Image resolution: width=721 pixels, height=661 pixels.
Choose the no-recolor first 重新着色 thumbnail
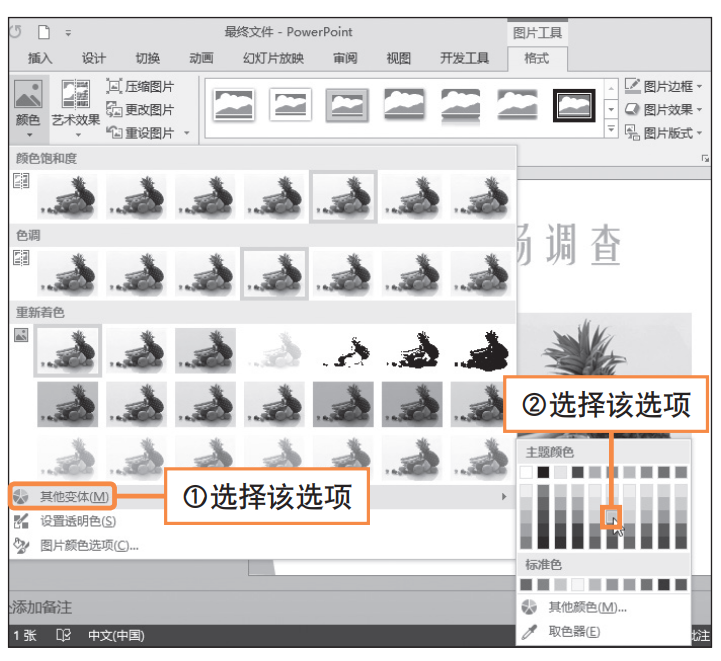[x=68, y=350]
